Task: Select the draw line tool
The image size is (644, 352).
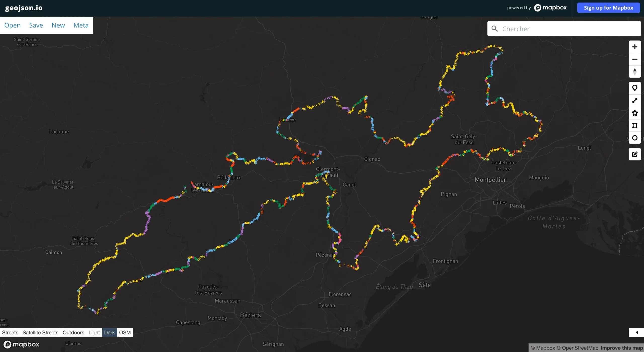Action: 635,101
